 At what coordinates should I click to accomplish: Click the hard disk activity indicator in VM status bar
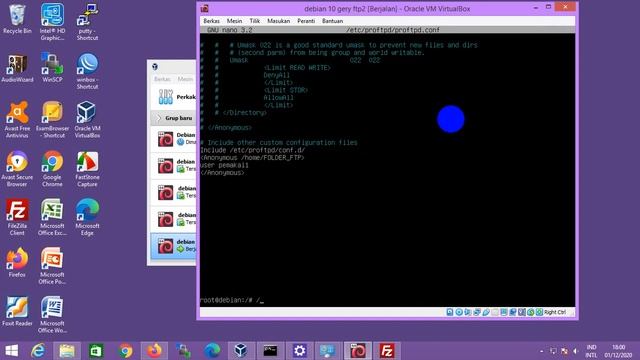coord(449,312)
